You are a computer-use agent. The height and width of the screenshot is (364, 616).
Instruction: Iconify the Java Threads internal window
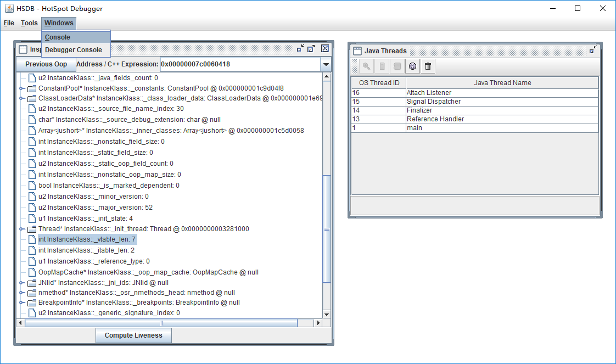(x=593, y=49)
